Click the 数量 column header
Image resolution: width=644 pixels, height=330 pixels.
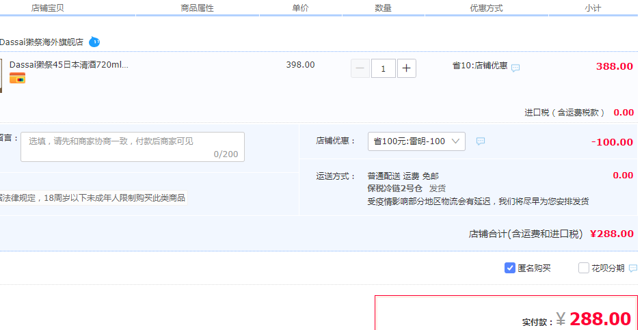pyautogui.click(x=384, y=8)
